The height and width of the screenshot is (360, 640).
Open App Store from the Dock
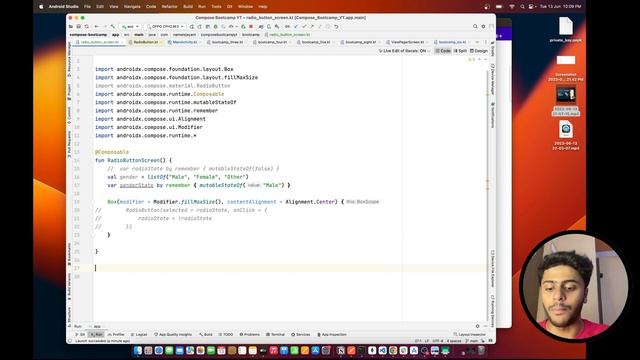pos(316,351)
